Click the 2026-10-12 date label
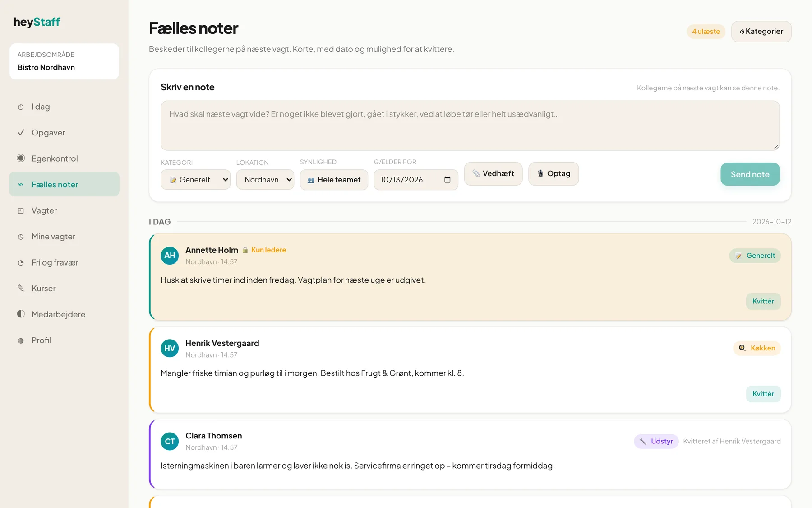The height and width of the screenshot is (508, 812). [772, 222]
